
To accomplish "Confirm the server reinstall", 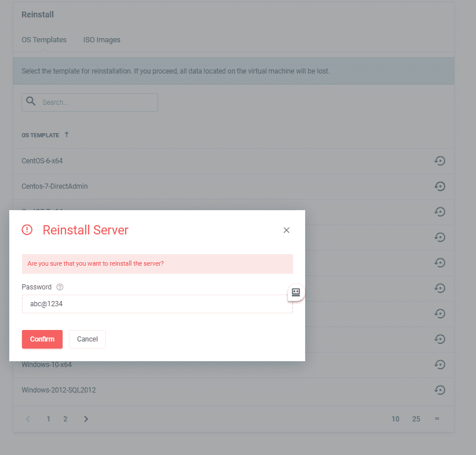I will point(42,339).
